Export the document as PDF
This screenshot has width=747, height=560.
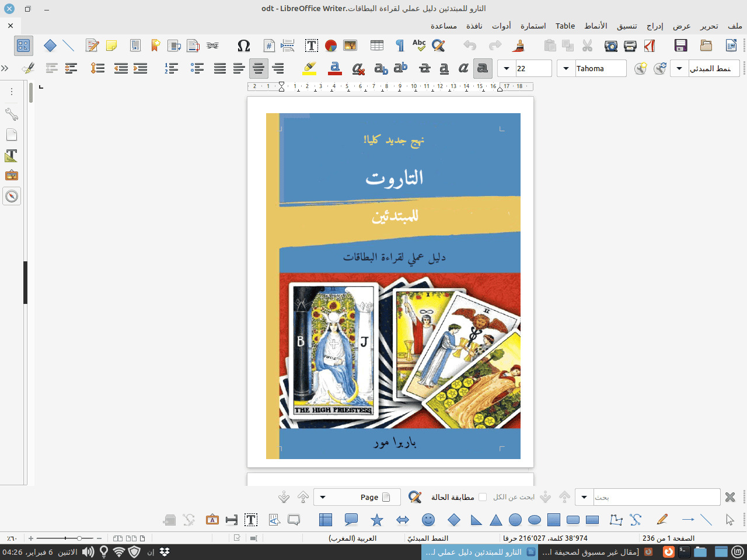point(650,45)
